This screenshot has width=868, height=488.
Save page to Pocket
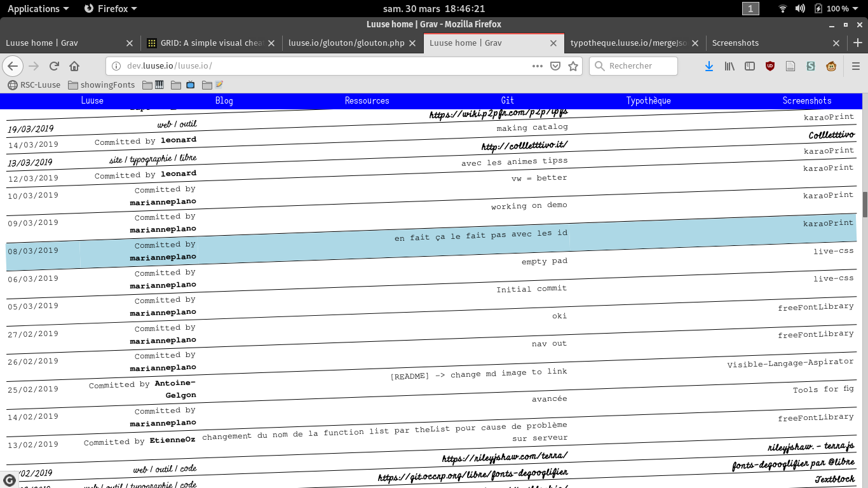tap(555, 66)
